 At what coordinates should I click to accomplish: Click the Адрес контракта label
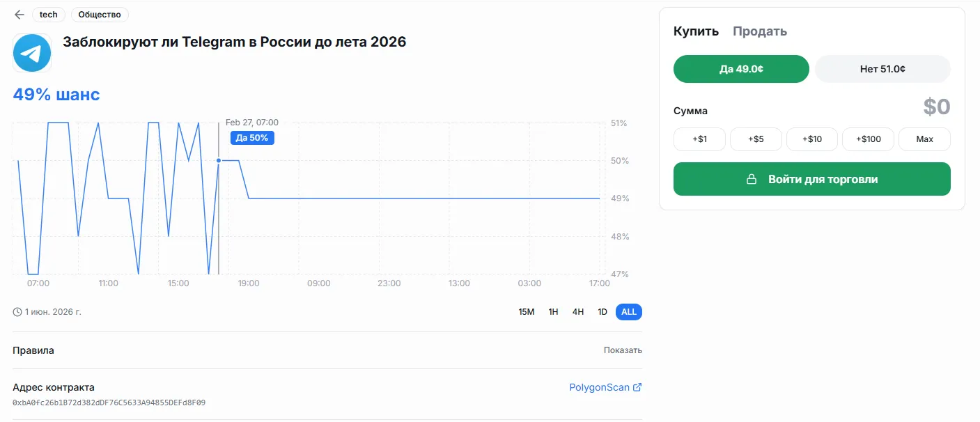(x=54, y=387)
